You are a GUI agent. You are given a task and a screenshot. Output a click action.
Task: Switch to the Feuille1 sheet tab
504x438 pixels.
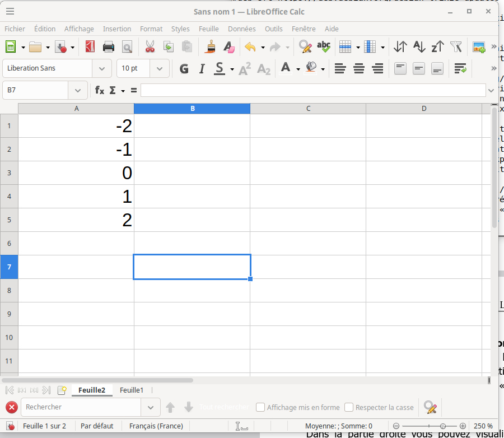coord(132,390)
